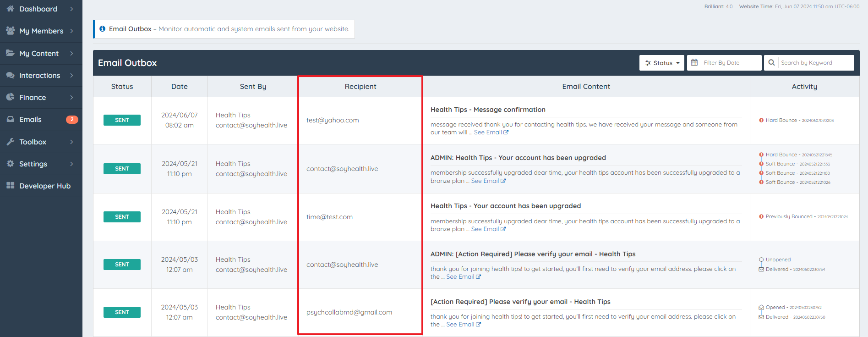Click the Opened envelope icon in last row
The width and height of the screenshot is (868, 337).
pyautogui.click(x=761, y=307)
